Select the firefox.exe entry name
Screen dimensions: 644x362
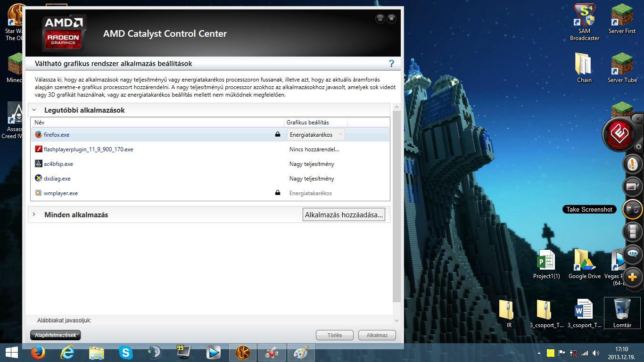click(57, 134)
